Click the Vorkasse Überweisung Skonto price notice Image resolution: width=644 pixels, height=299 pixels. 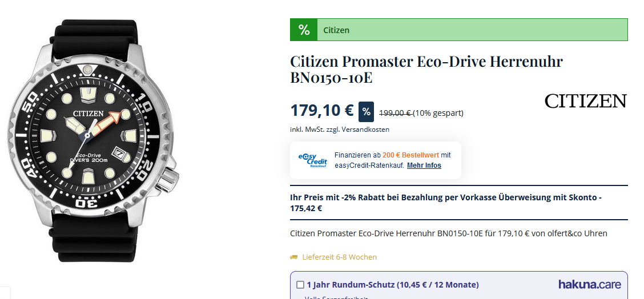pyautogui.click(x=445, y=203)
